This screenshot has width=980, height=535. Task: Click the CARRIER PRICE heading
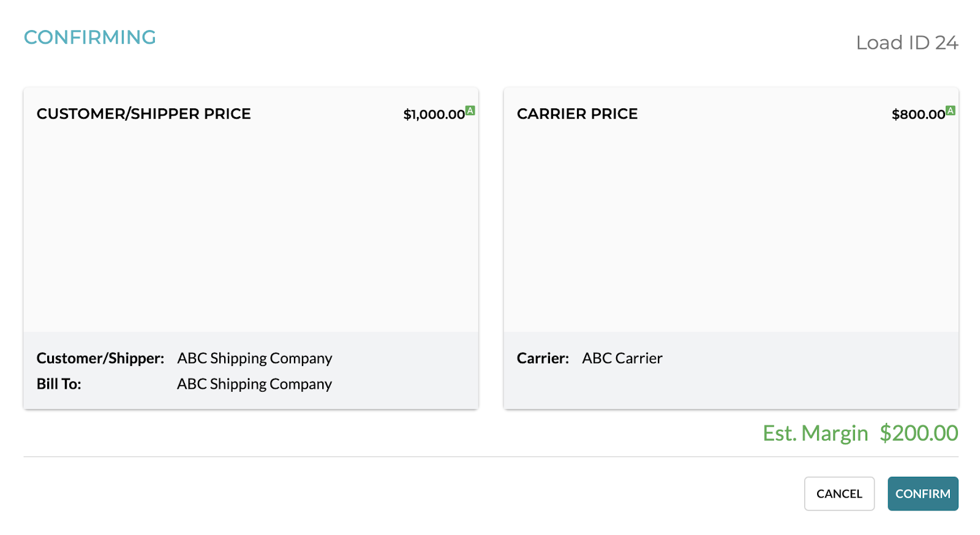pos(578,114)
